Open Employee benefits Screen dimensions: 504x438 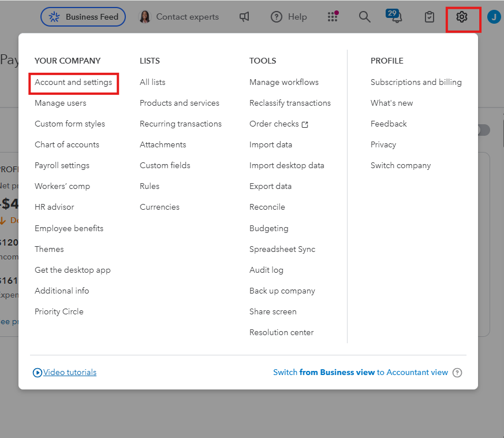click(69, 228)
